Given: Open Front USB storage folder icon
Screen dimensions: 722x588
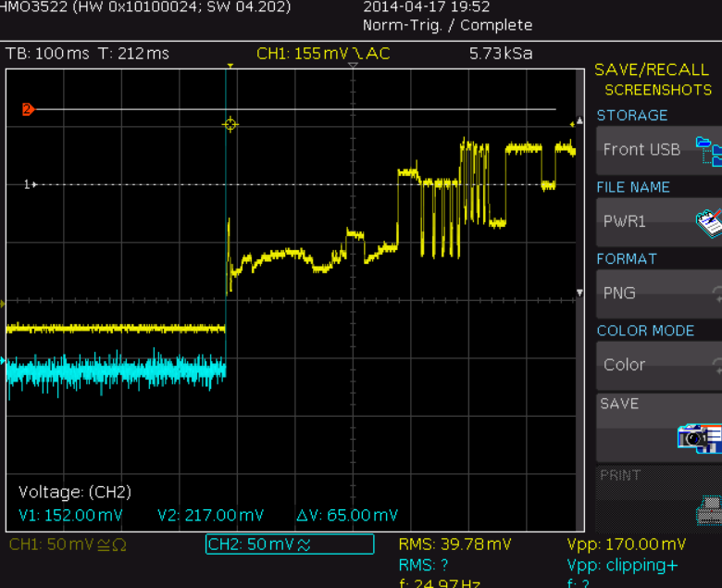Looking at the screenshot, I should (x=709, y=151).
